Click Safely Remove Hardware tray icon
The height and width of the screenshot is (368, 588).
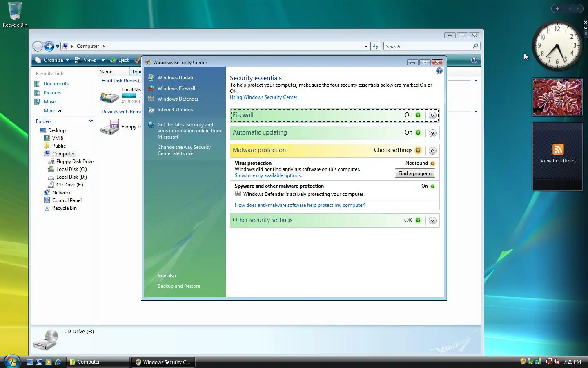pyautogui.click(x=530, y=361)
